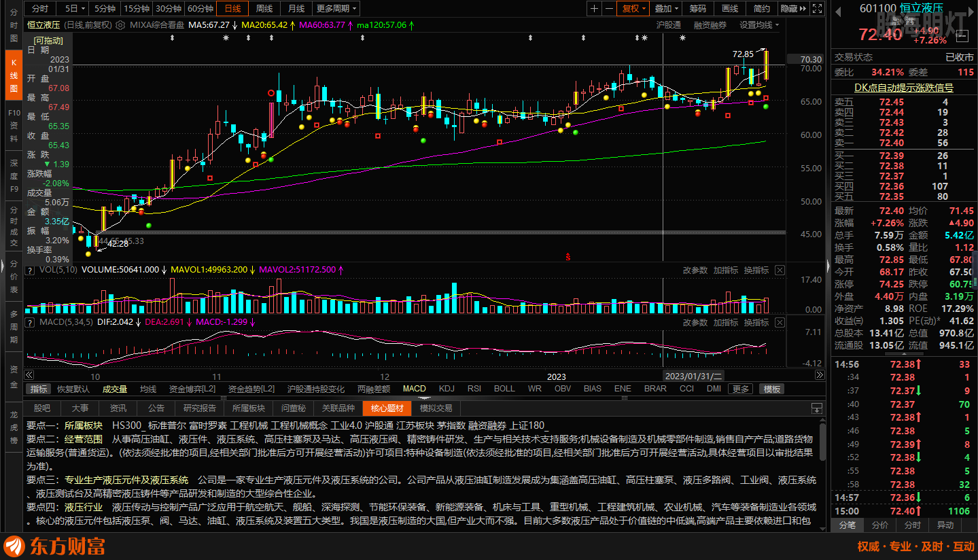The image size is (978, 560).
Task: Toggle the 指标 indicator bar button
Action: tap(39, 389)
